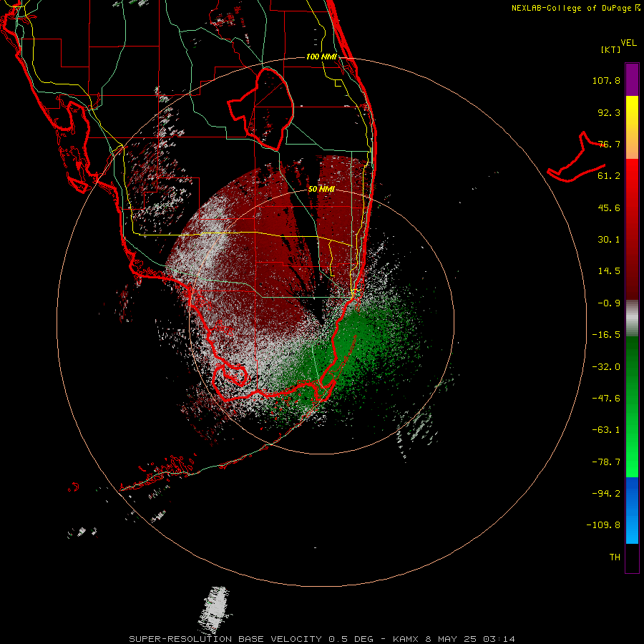The height and width of the screenshot is (644, 644).
Task: Select the 45.6 velocity scale value
Action: (x=609, y=208)
